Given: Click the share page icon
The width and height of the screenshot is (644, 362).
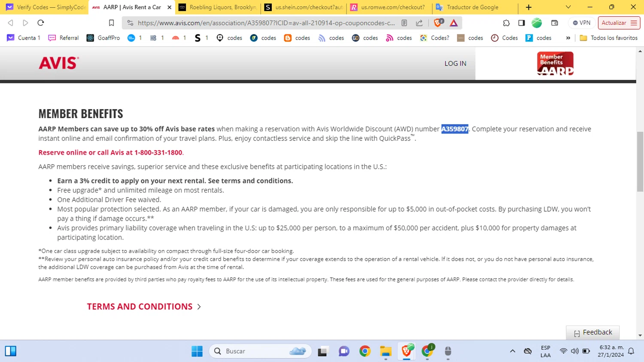Looking at the screenshot, I should pyautogui.click(x=419, y=23).
